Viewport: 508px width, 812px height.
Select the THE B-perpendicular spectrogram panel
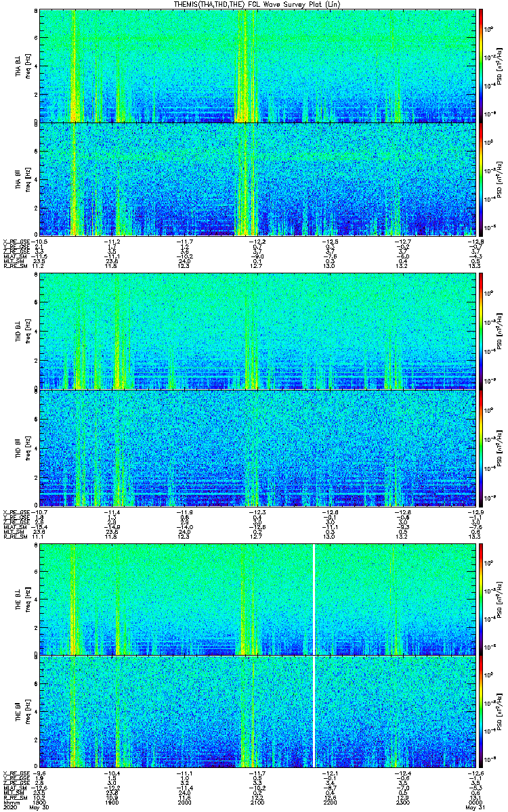click(257, 599)
